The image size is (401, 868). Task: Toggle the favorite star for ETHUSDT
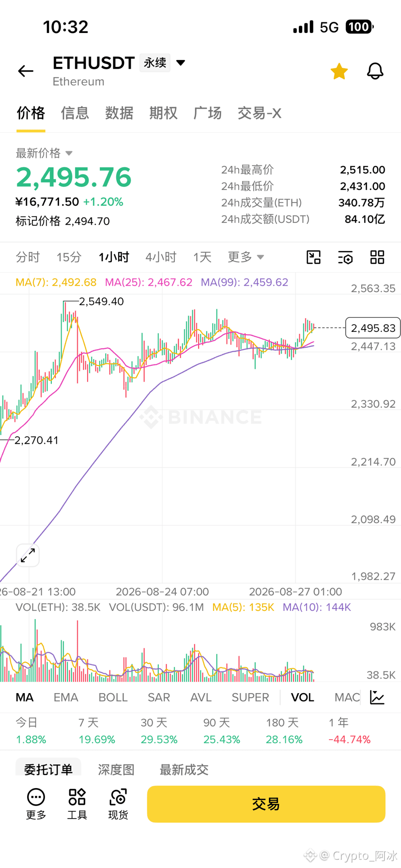point(339,71)
